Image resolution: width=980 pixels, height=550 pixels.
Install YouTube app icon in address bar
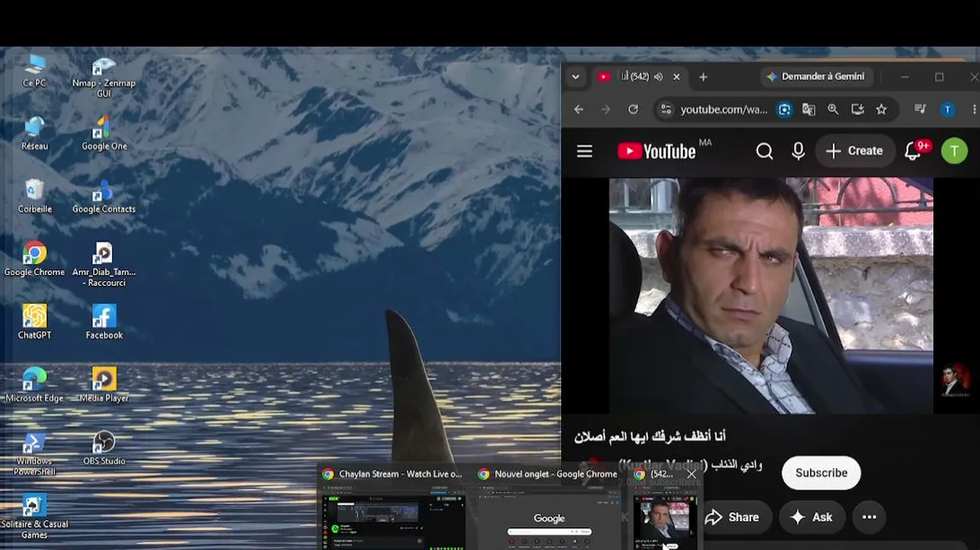(x=857, y=109)
